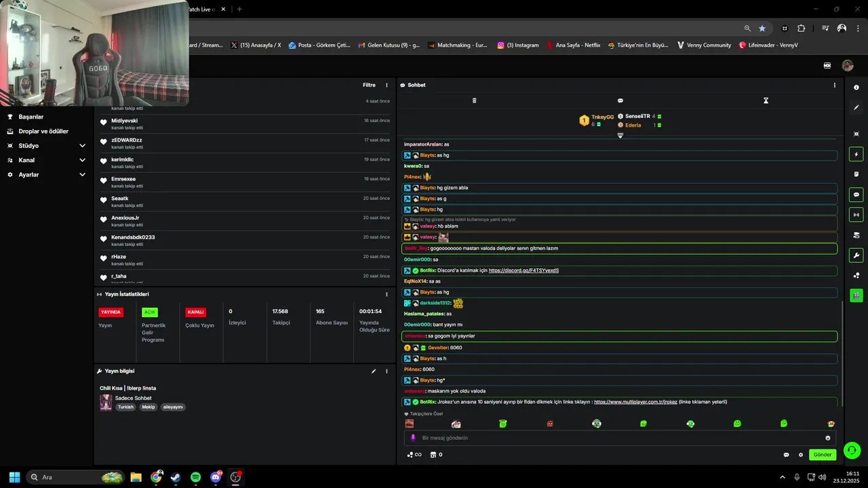Open Instagram bookmark in bookmarks bar
The height and width of the screenshot is (488, 868).
point(518,45)
